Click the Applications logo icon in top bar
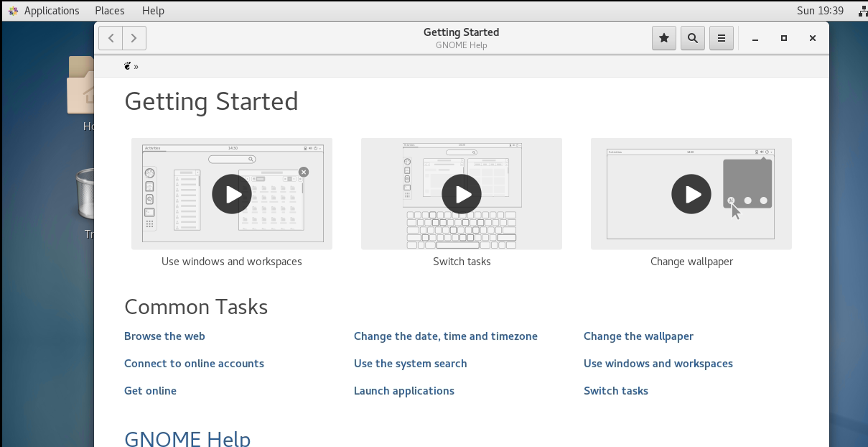 tap(13, 11)
